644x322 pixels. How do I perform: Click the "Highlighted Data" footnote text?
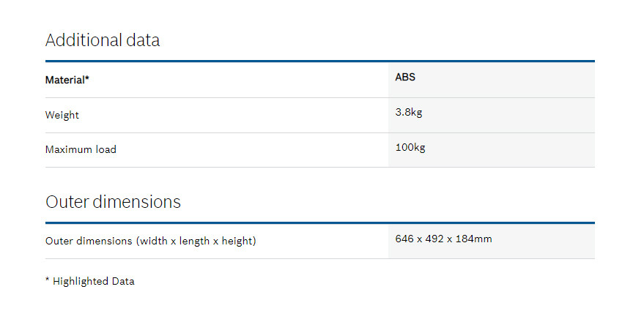tap(93, 281)
